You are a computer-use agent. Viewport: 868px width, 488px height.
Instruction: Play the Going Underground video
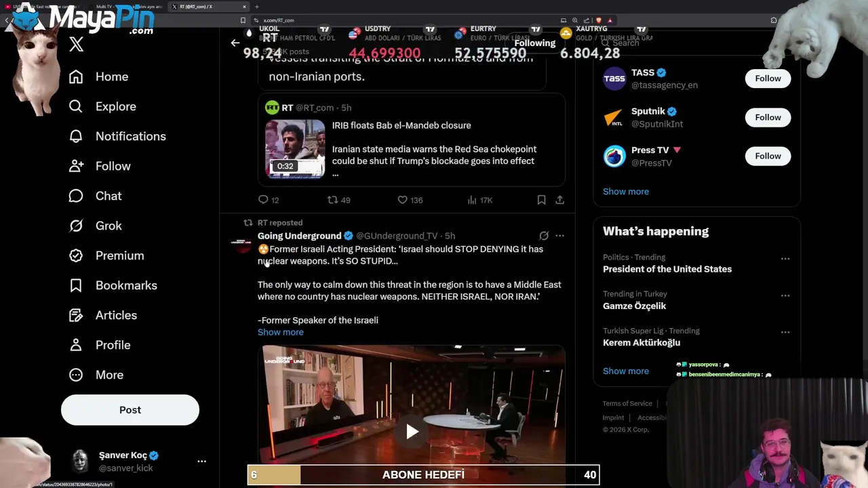[412, 431]
